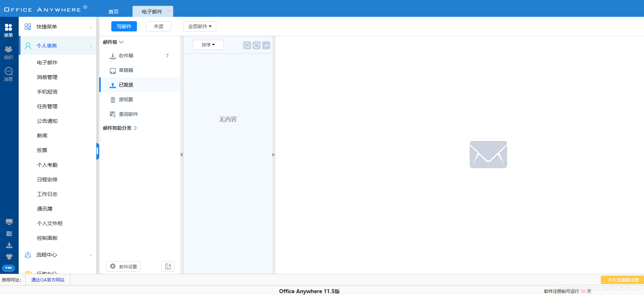
Task: Click the sent upload-arrow icon
Action: pyautogui.click(x=113, y=85)
